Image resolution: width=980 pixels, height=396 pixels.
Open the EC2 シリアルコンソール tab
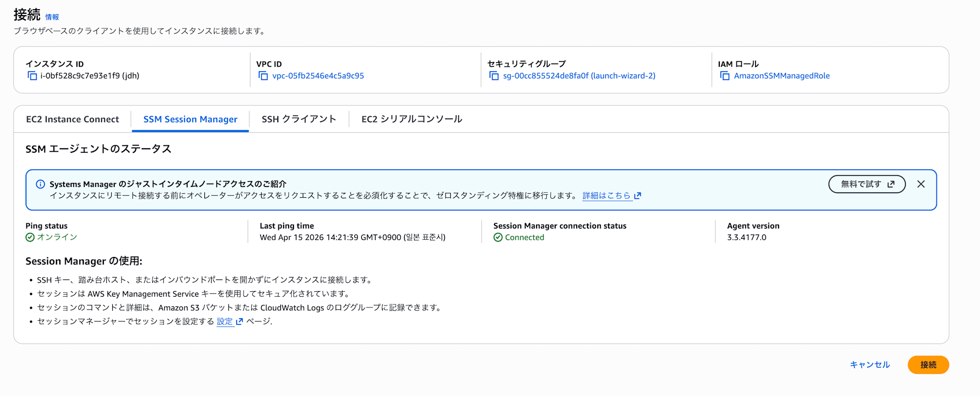412,119
